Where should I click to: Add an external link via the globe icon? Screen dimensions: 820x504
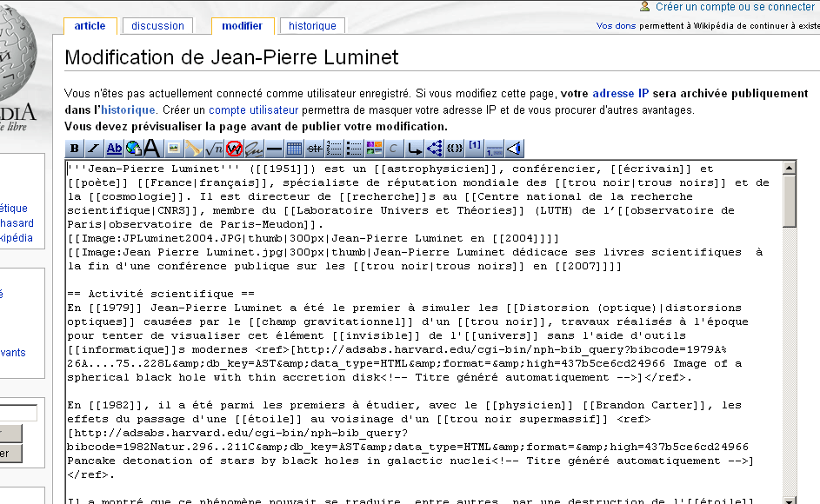tap(132, 148)
